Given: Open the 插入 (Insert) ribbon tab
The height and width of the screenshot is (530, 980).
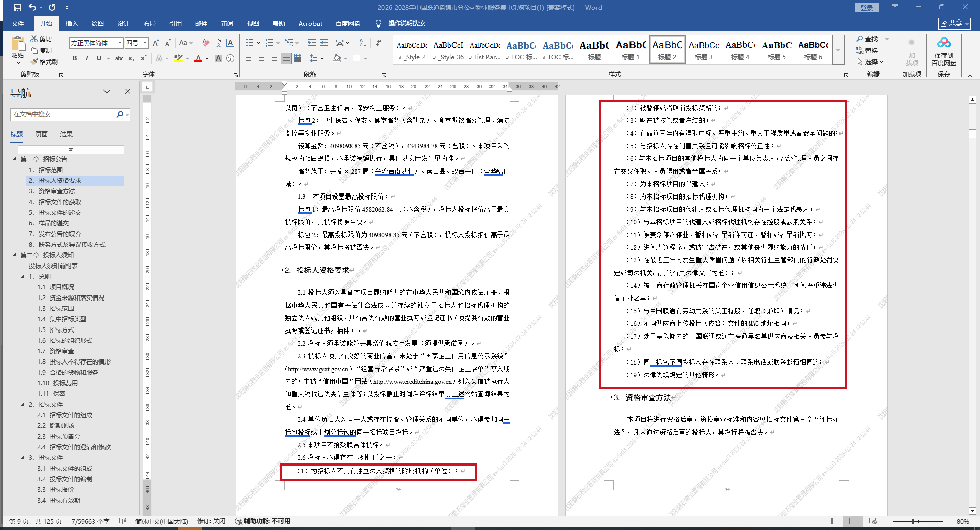Looking at the screenshot, I should [x=72, y=23].
